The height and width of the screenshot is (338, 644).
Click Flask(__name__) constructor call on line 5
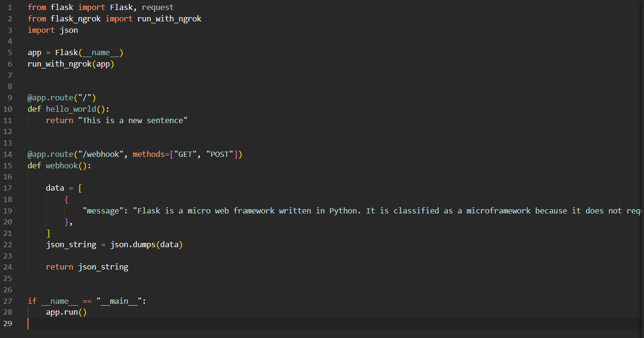click(x=89, y=53)
